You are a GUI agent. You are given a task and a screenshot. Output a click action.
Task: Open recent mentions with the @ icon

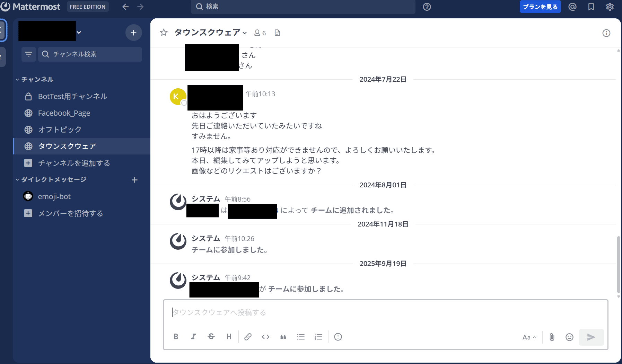pos(572,7)
